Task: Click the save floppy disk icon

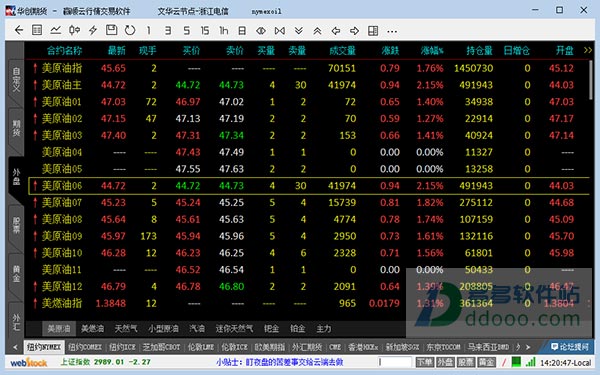Action: click(111, 30)
